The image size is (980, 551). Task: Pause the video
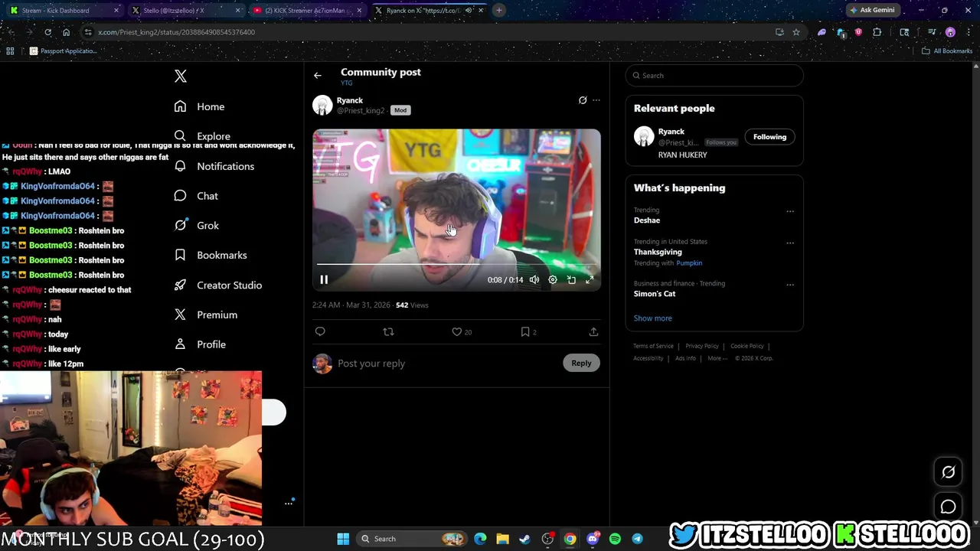[324, 280]
